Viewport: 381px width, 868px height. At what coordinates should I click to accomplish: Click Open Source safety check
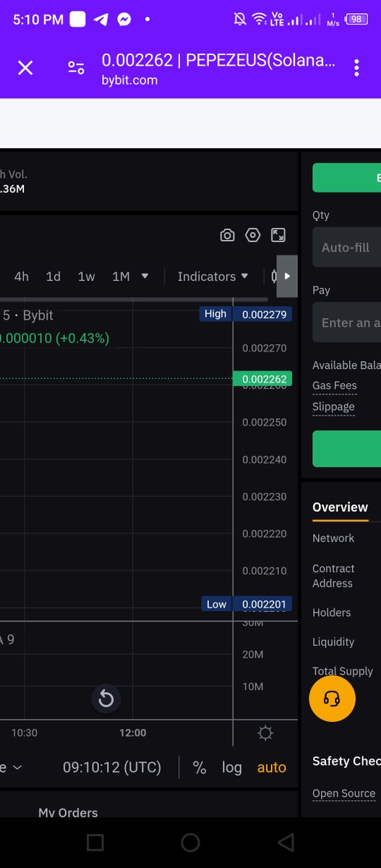click(x=344, y=793)
